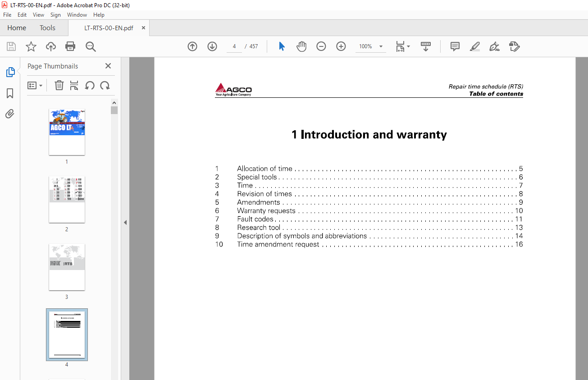Go to next page arrow
Screen dimensions: 588x380
(212, 46)
